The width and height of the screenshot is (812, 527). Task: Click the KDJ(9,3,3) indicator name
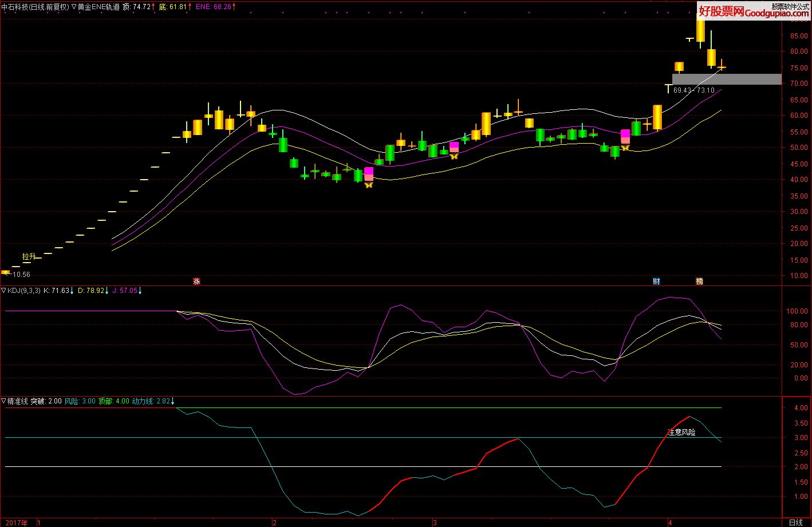click(24, 291)
